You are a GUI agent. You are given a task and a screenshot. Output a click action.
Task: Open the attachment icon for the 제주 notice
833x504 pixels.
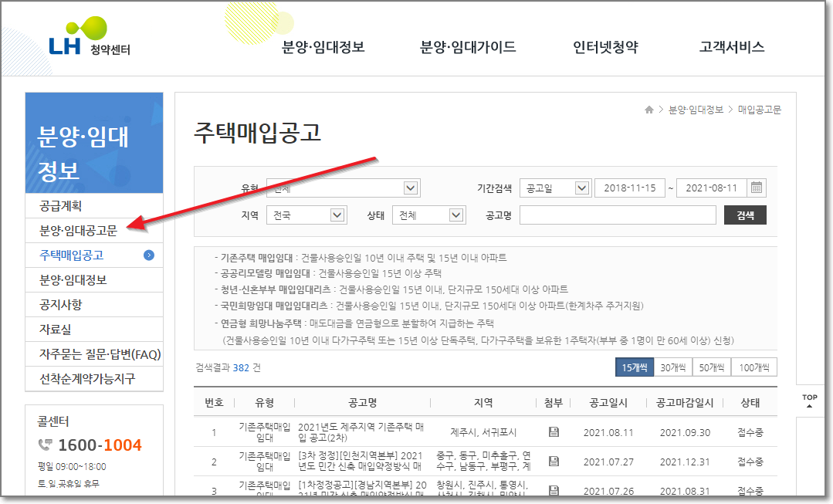[x=554, y=432]
